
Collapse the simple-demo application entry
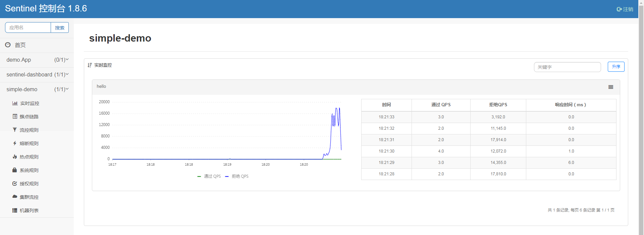tap(37, 89)
